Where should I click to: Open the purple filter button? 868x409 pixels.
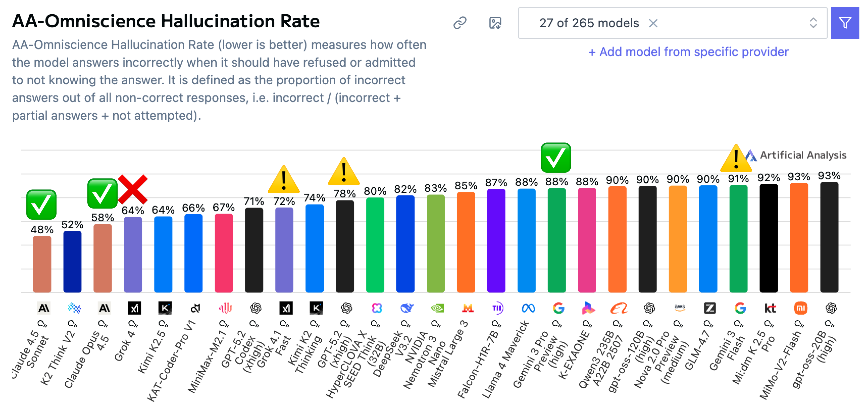[x=845, y=23]
